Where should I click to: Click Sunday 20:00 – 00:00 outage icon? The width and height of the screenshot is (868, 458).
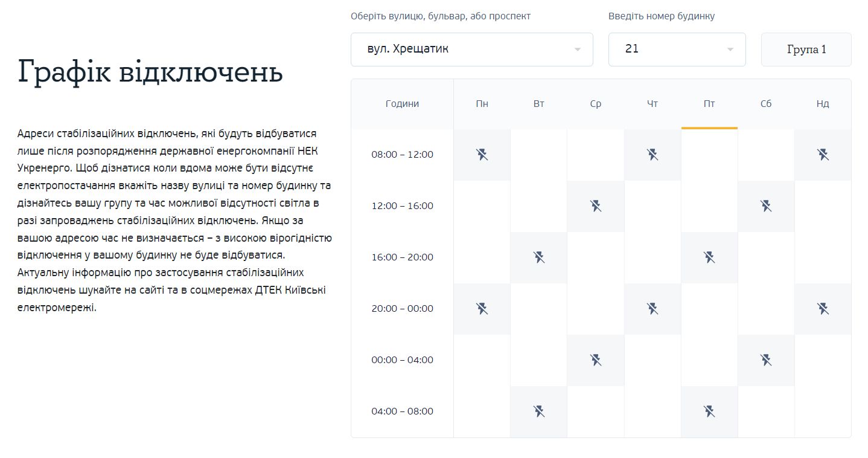(x=823, y=309)
